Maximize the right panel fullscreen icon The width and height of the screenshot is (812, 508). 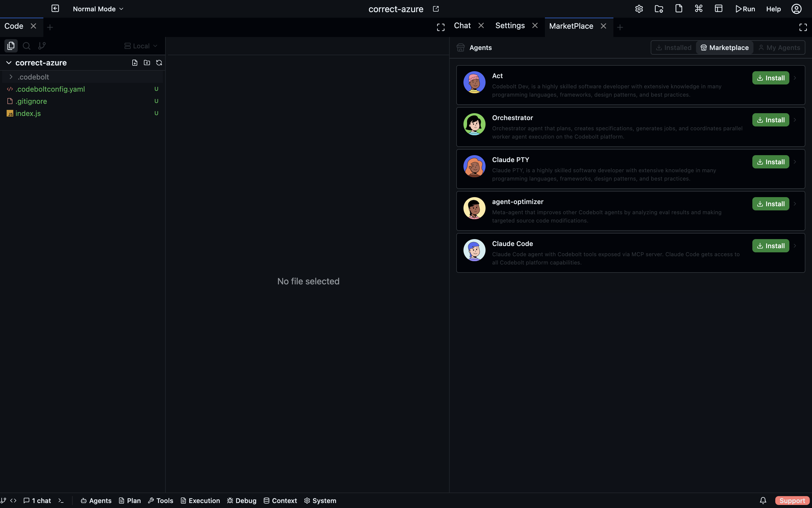click(x=803, y=27)
